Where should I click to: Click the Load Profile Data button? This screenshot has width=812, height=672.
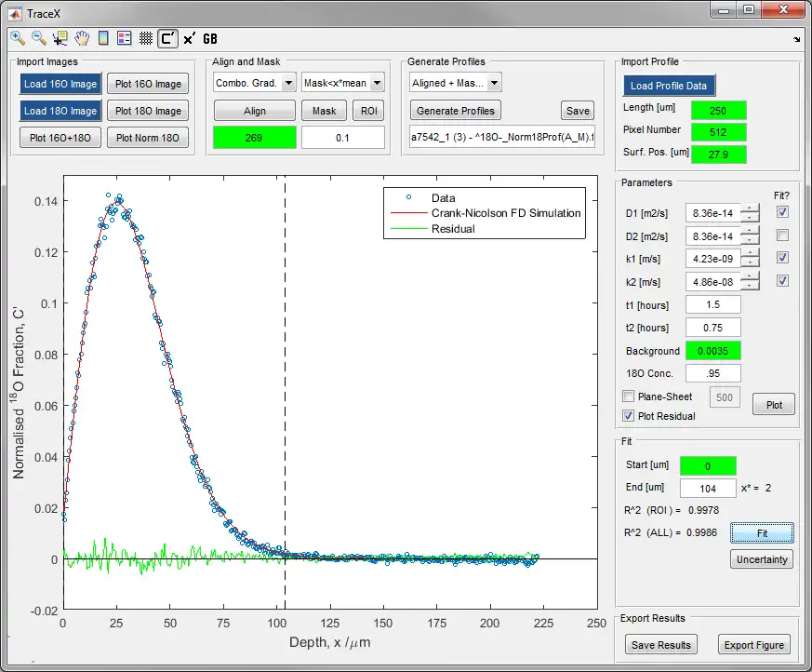coord(669,86)
